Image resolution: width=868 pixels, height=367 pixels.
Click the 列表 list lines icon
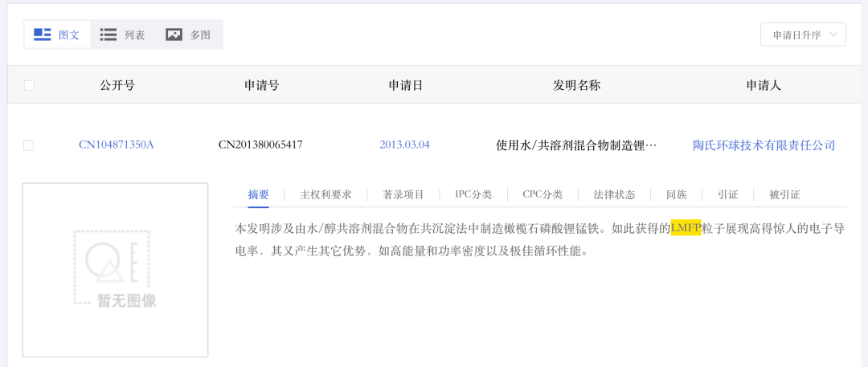(x=108, y=35)
